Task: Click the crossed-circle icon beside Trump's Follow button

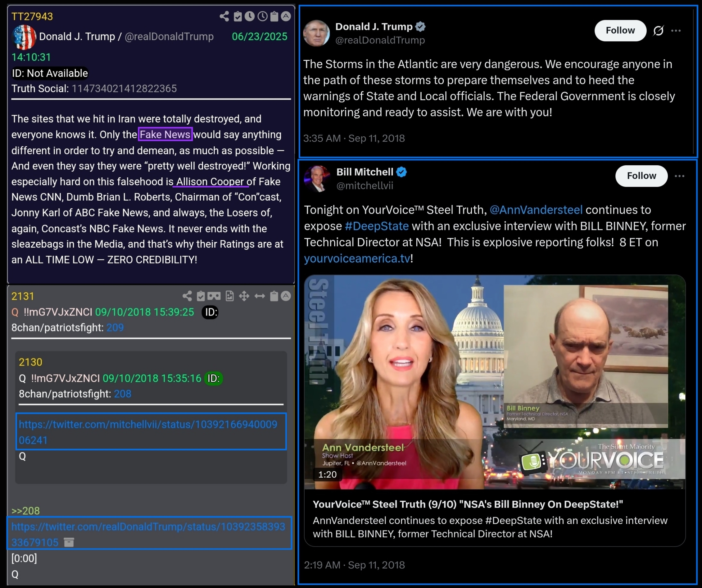Action: 658,30
